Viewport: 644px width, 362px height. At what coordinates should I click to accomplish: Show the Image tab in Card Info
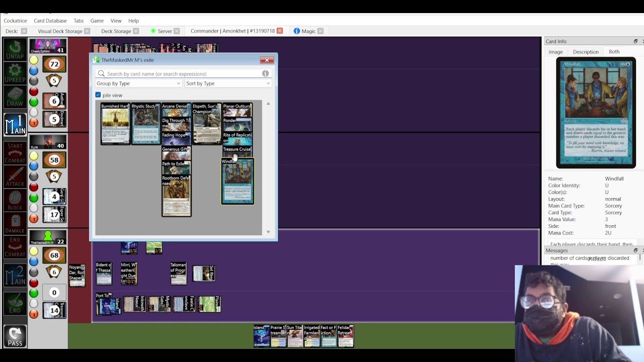point(555,52)
